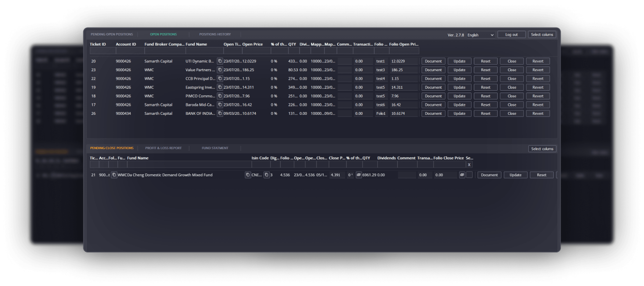Click upper Fund Name filter field

point(204,51)
